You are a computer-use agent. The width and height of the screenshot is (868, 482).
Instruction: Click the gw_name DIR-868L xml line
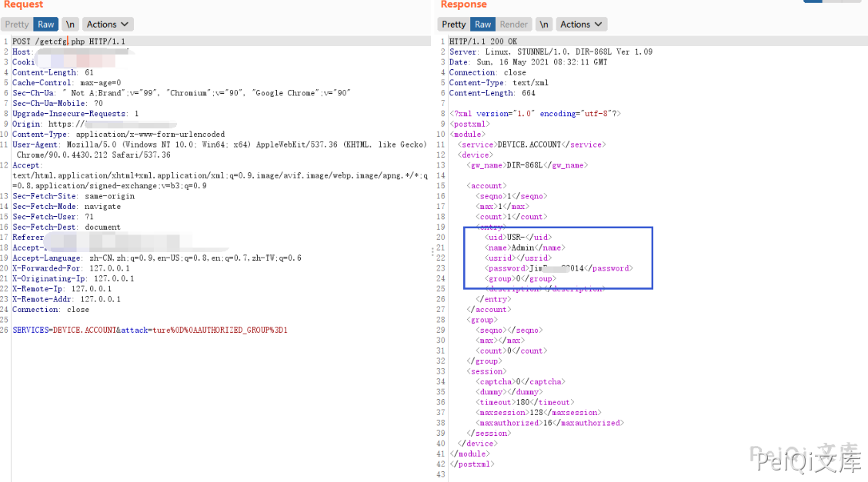(528, 165)
